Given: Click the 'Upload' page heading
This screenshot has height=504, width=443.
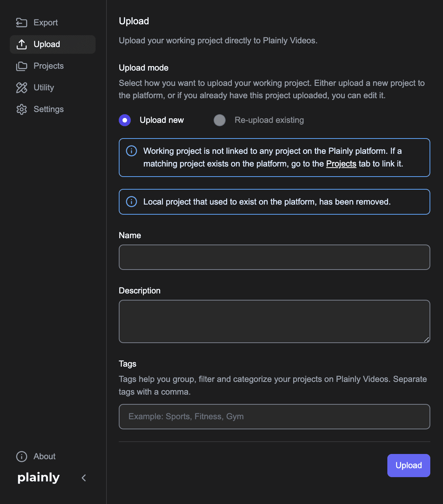Looking at the screenshot, I should click(134, 21).
